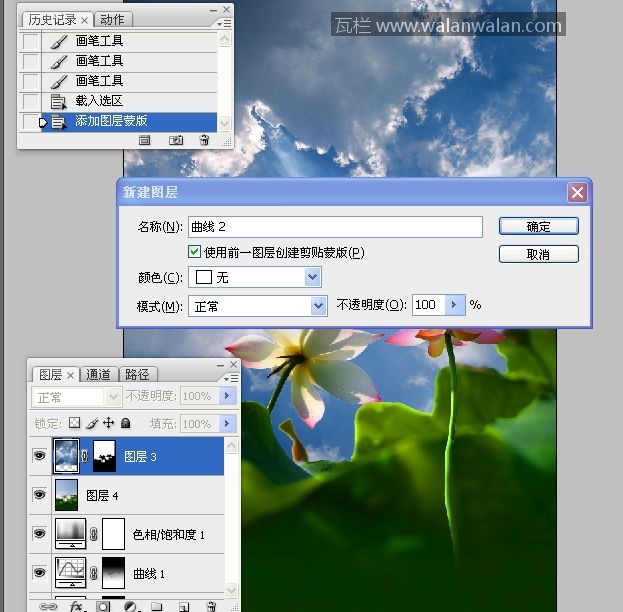Open the 颜色 dropdown in the dialog
Viewport: 623px width, 612px height.
click(313, 277)
